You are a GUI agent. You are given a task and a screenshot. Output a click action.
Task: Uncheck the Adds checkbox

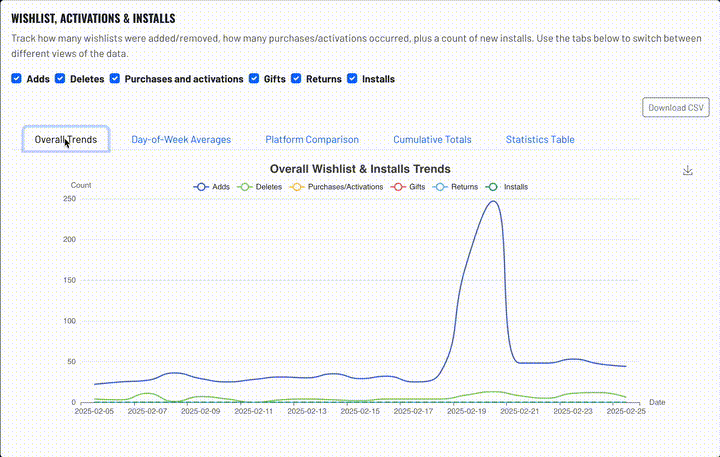click(17, 79)
